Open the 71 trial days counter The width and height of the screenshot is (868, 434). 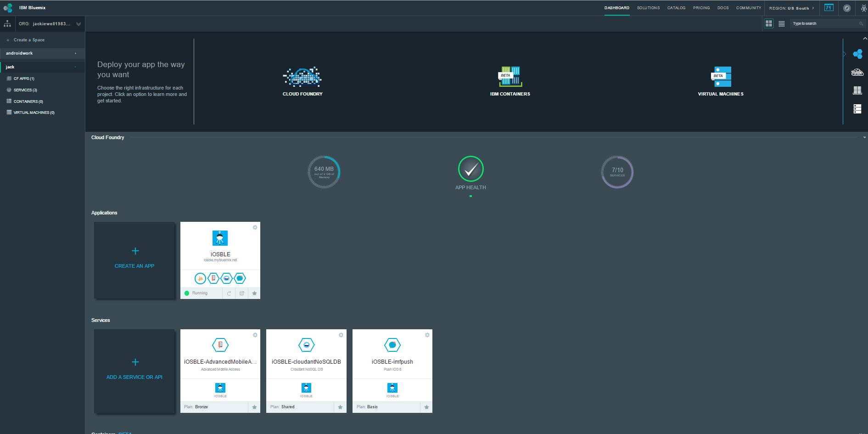tap(829, 8)
